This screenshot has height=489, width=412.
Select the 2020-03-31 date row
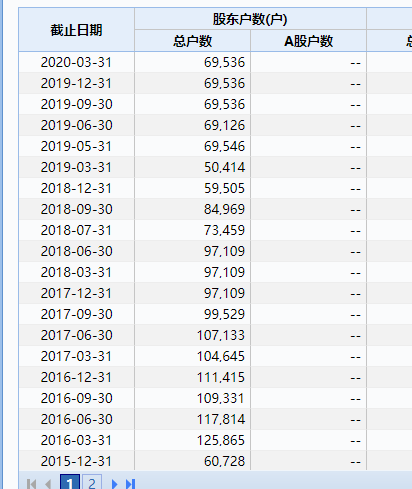pyautogui.click(x=215, y=62)
